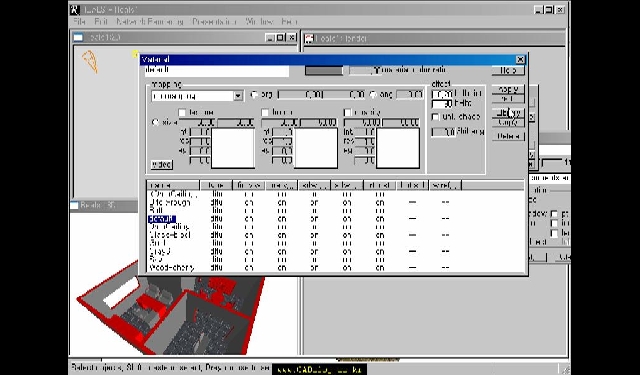The image size is (640, 375).
Task: Open the Windows menu
Action: [259, 22]
